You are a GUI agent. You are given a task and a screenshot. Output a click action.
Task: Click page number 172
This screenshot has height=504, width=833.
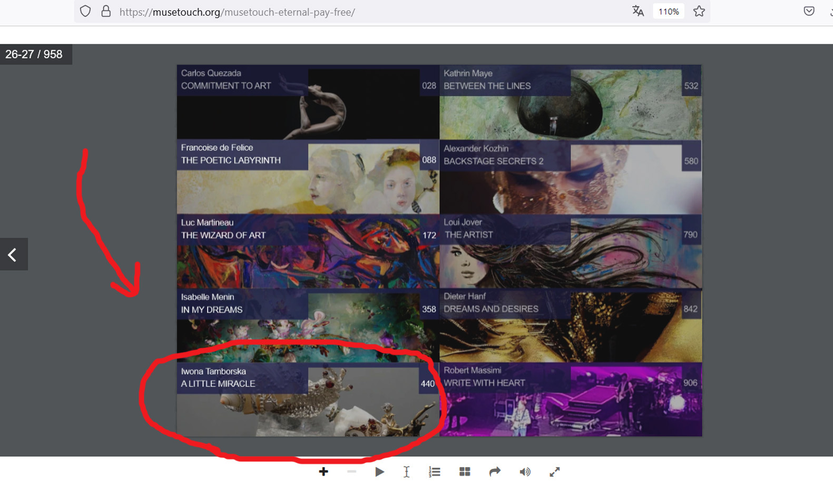click(x=429, y=235)
